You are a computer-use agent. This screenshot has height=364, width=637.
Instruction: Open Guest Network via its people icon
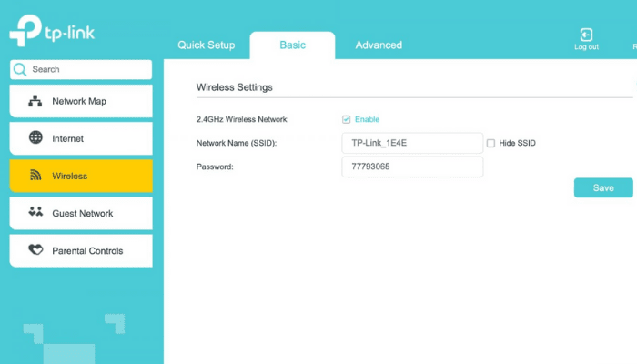pos(36,213)
